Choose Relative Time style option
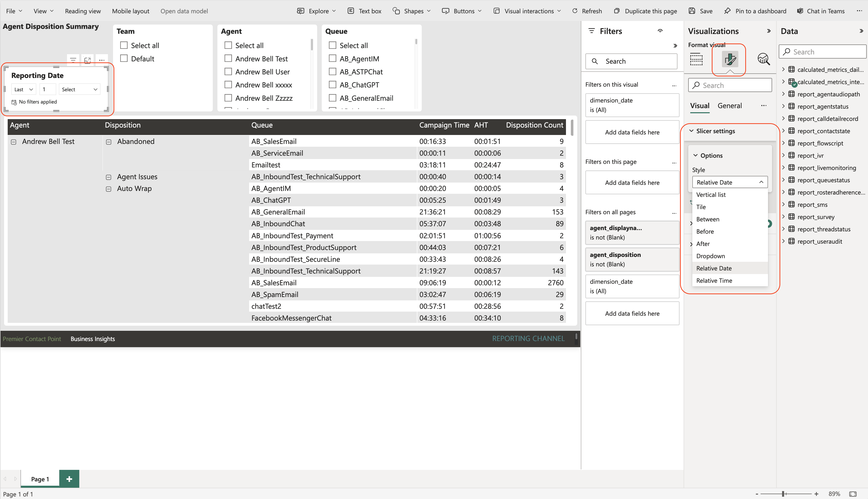The width and height of the screenshot is (868, 499). [730, 281]
